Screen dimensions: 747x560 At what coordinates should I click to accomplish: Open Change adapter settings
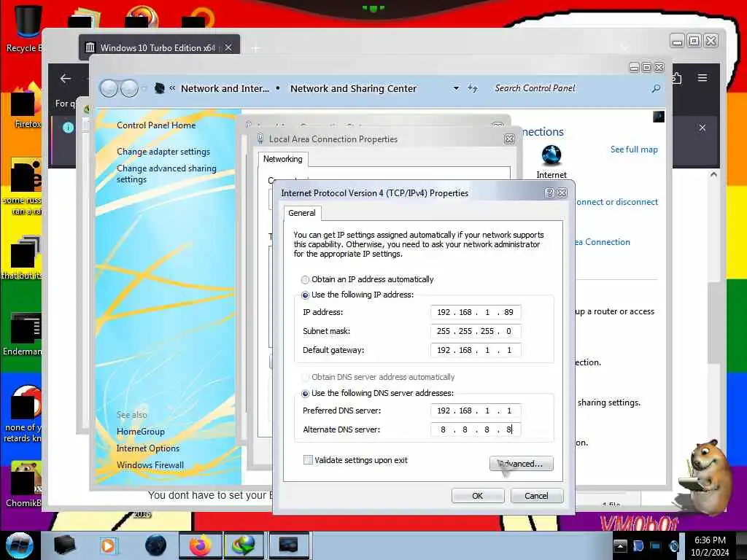pos(163,152)
